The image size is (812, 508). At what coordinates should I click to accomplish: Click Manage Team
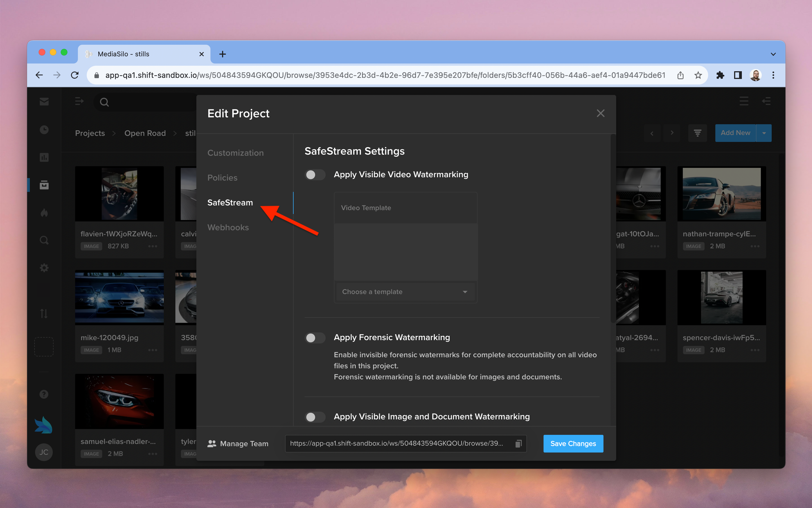coord(238,443)
